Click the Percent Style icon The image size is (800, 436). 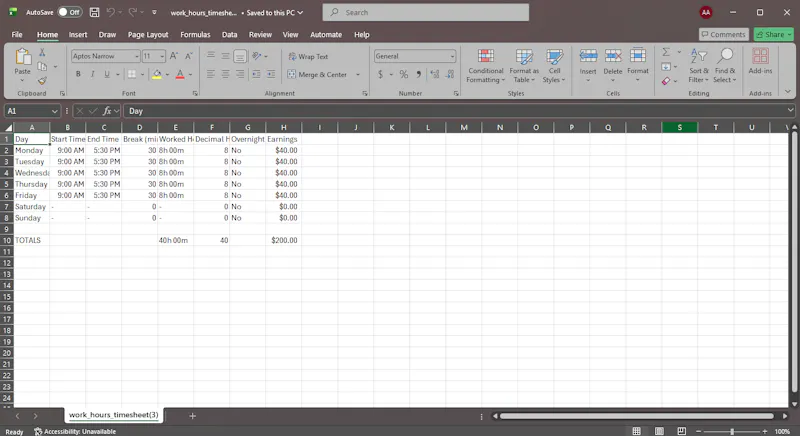tap(404, 74)
